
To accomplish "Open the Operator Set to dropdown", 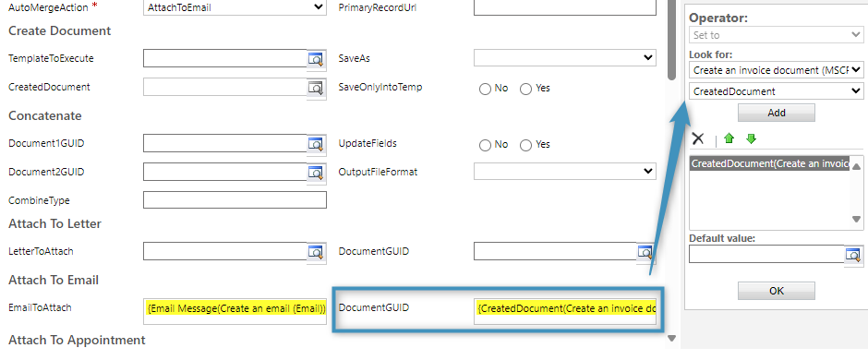I will point(776,35).
